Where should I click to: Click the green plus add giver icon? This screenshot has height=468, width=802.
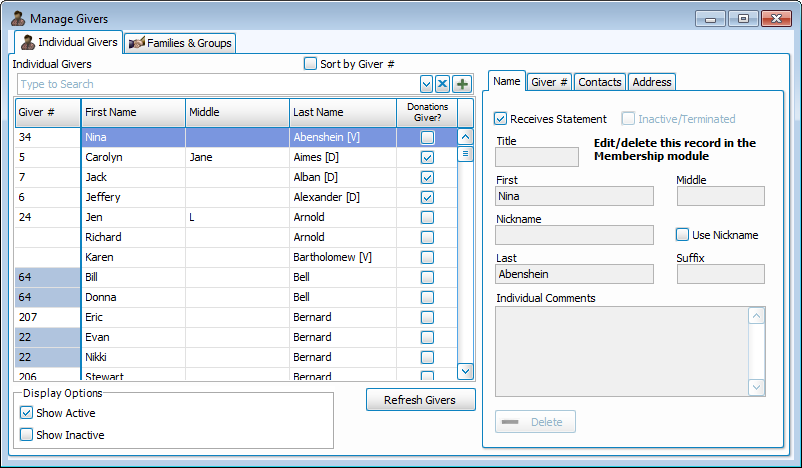pyautogui.click(x=462, y=84)
